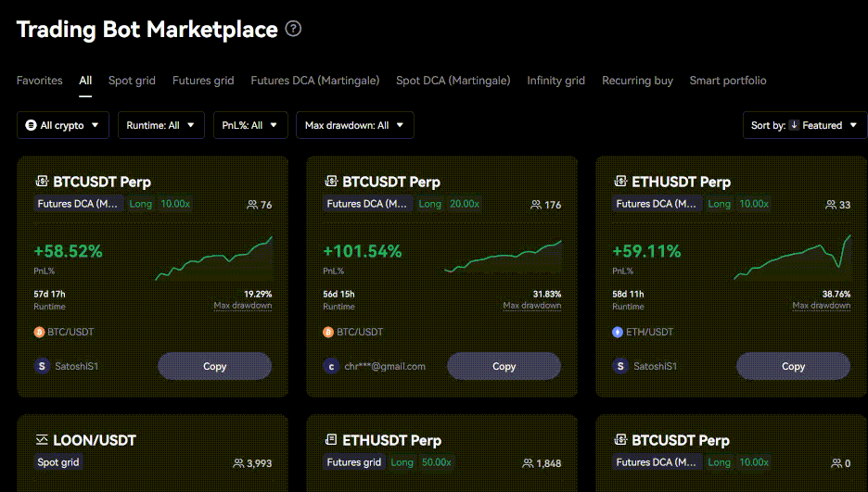The width and height of the screenshot is (868, 492).
Task: Click the Futures grid tag on the ETHUSDT Perp card
Action: tap(353, 462)
